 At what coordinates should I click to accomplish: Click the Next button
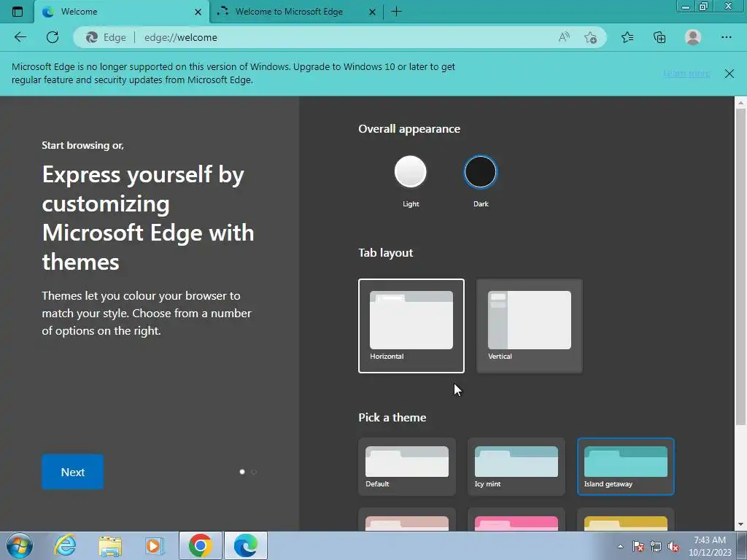72,472
